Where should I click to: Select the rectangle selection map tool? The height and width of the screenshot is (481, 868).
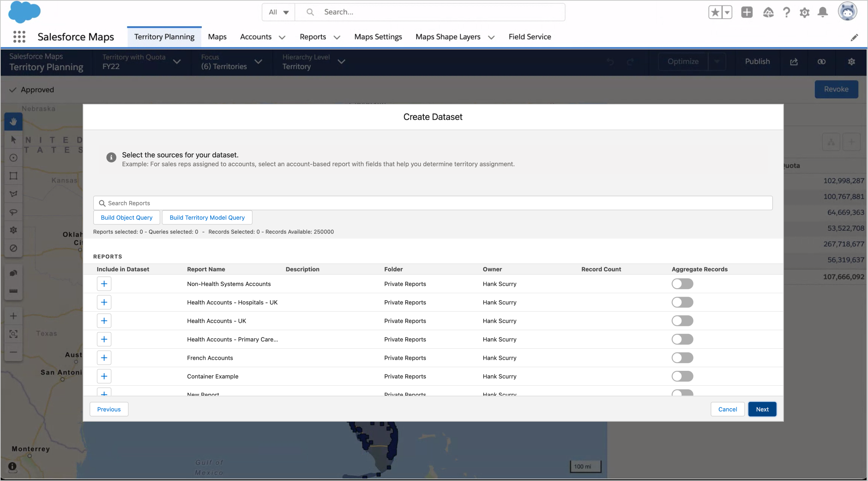[x=13, y=176]
